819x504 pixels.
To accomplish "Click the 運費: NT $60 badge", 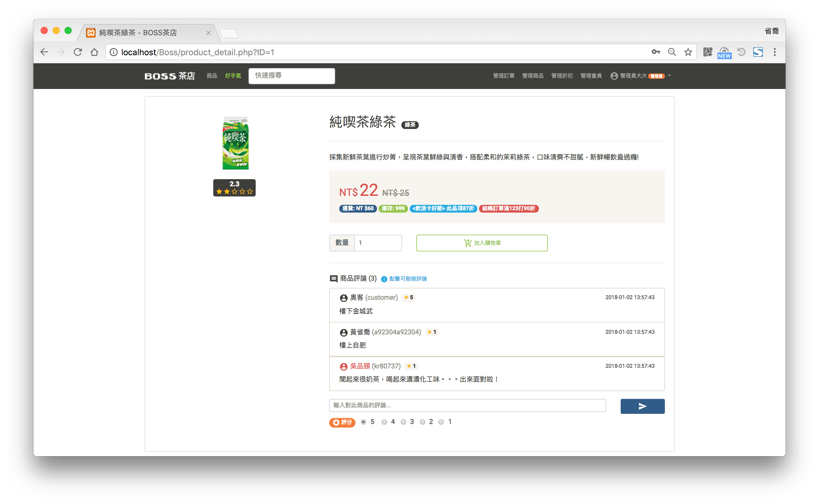I will click(358, 208).
